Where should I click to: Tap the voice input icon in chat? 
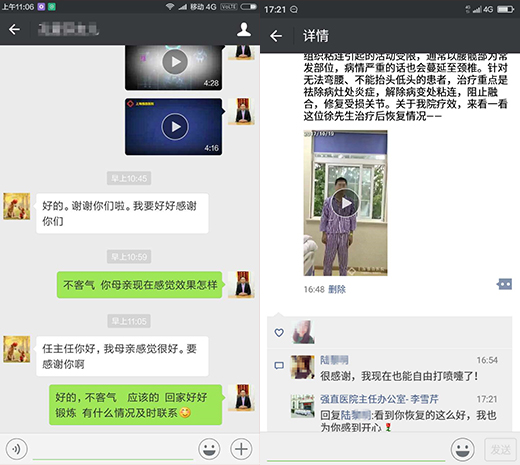coord(16,449)
